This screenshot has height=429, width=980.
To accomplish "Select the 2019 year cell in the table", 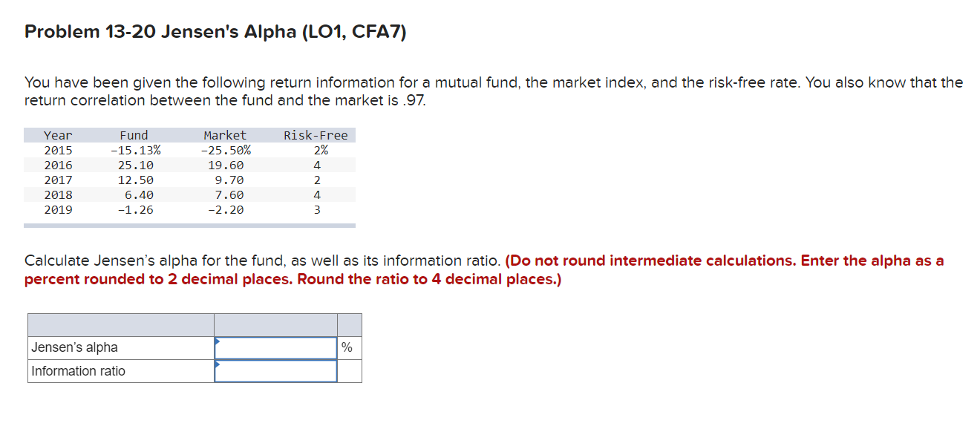I will tap(60, 209).
